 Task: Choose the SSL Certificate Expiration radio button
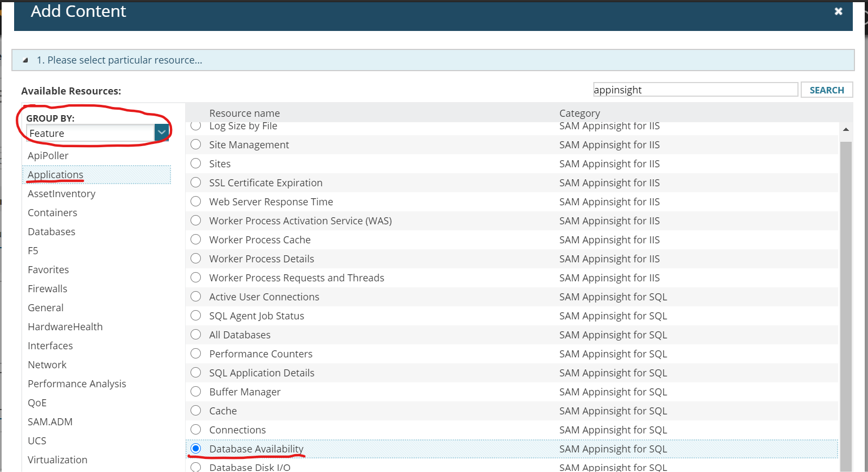click(x=196, y=182)
